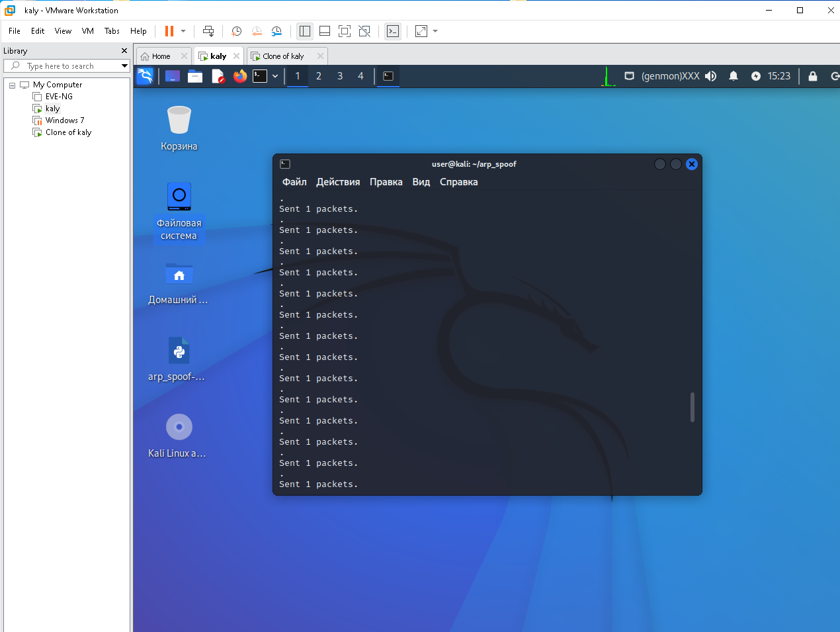Click the show desktop panel icon
The image size is (840, 632).
(x=173, y=76)
